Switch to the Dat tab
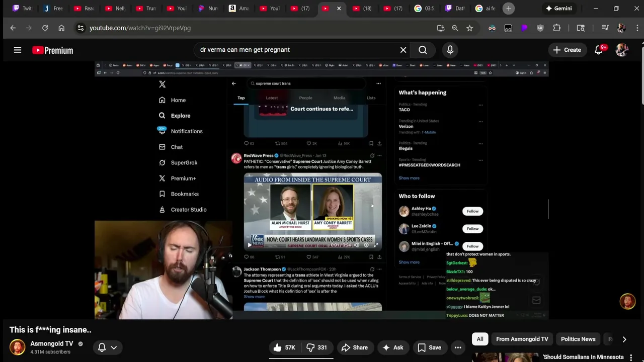This screenshot has width=644, height=362. (455, 9)
